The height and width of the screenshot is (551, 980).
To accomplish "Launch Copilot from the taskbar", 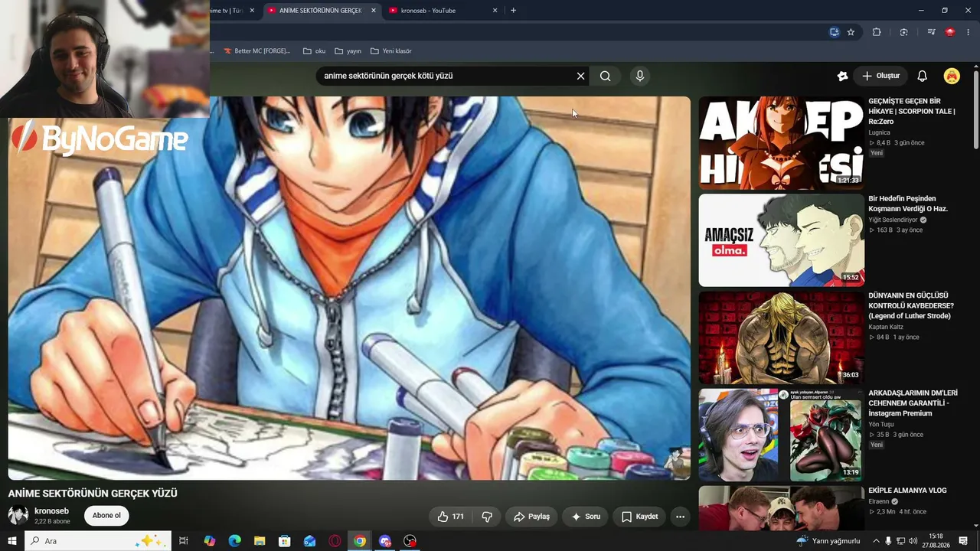I will point(210,541).
